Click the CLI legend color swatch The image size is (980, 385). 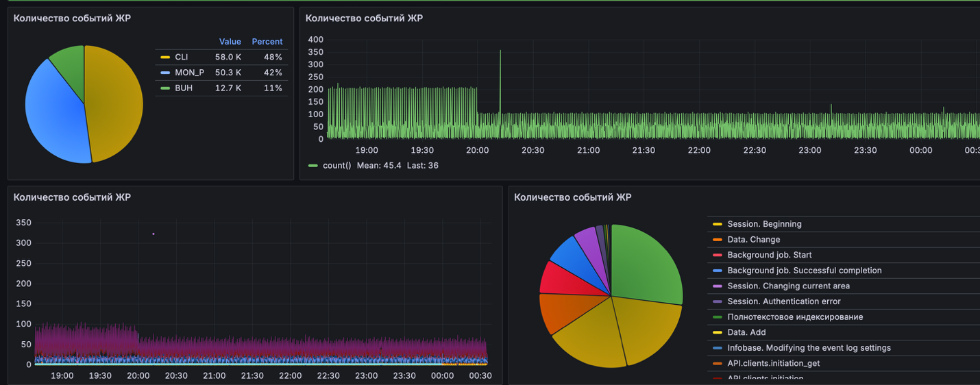(x=164, y=58)
